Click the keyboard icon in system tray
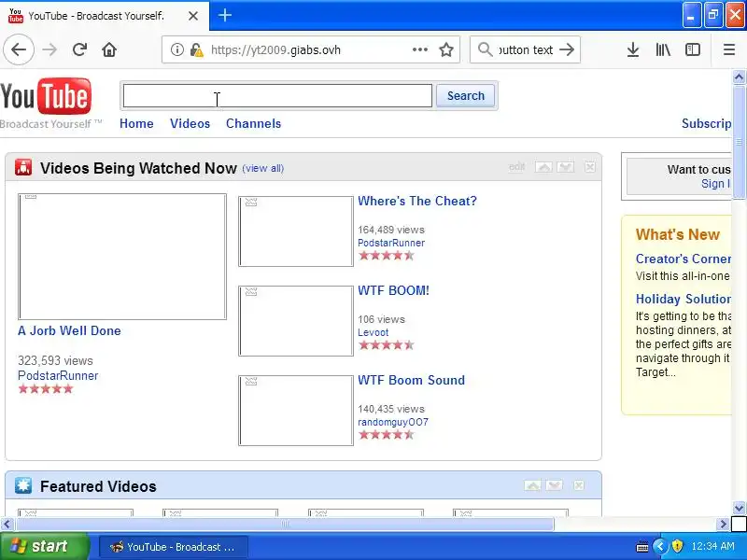Viewport: 747px width, 560px height. click(x=641, y=546)
